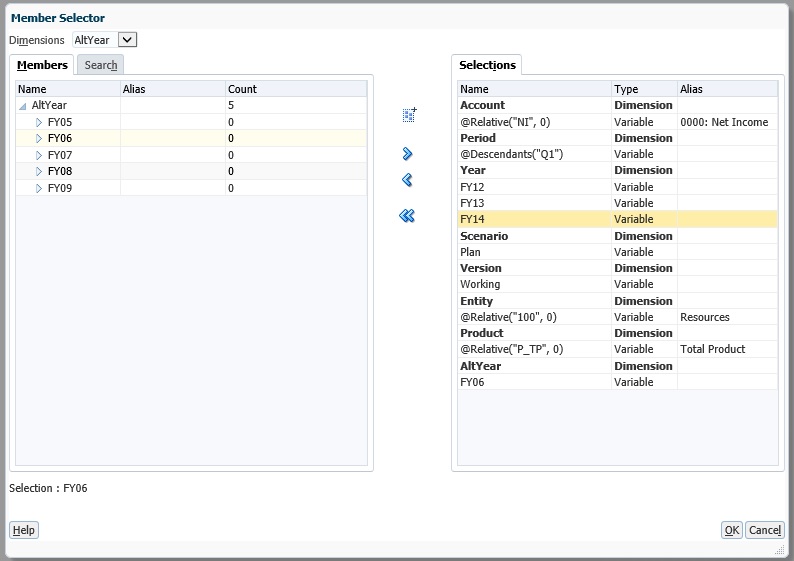Screen dimensions: 794x561
Task: Expand the FY05 member node
Action: [x=39, y=122]
